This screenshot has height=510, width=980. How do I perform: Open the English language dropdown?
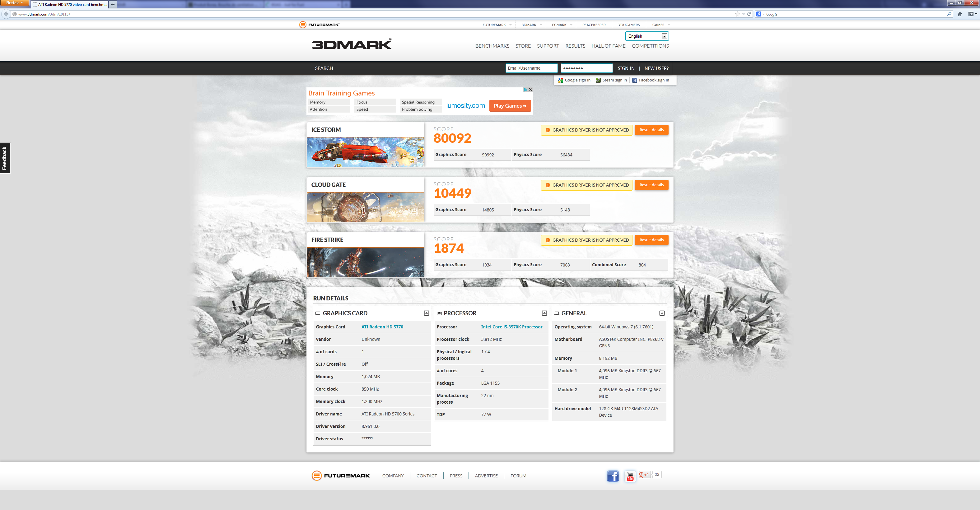coord(647,36)
